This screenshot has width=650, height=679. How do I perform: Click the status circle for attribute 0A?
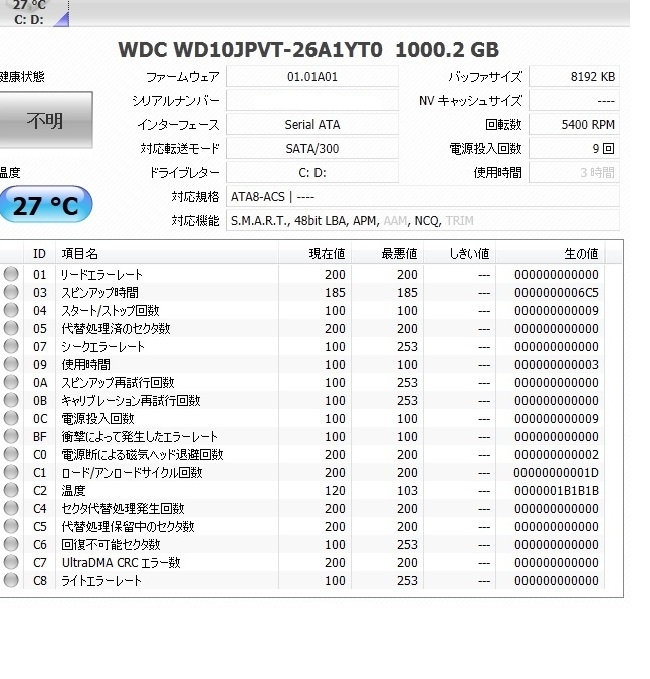click(x=11, y=382)
